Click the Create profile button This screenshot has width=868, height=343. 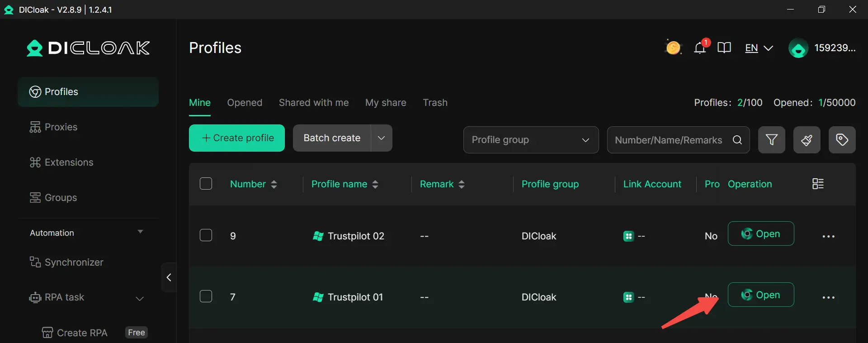point(237,138)
